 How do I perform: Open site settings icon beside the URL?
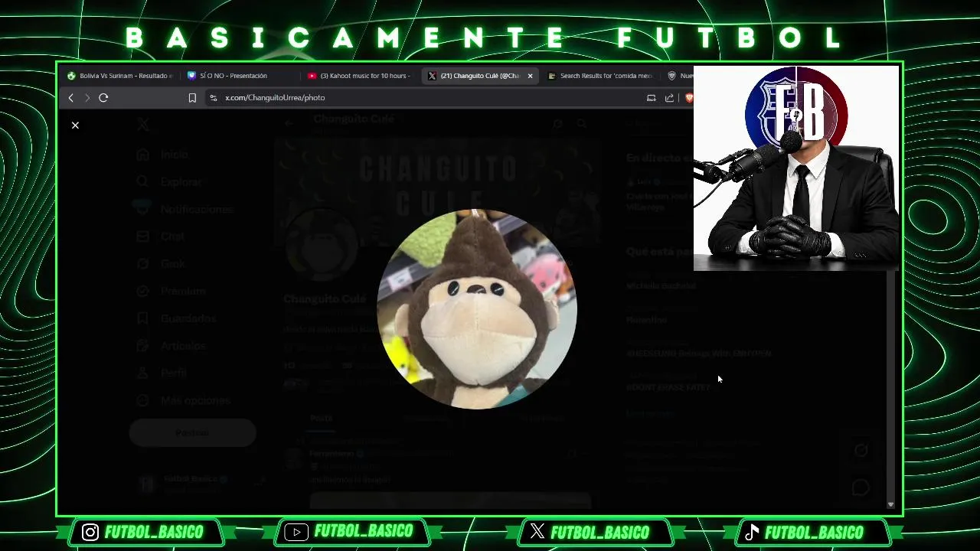pyautogui.click(x=214, y=98)
